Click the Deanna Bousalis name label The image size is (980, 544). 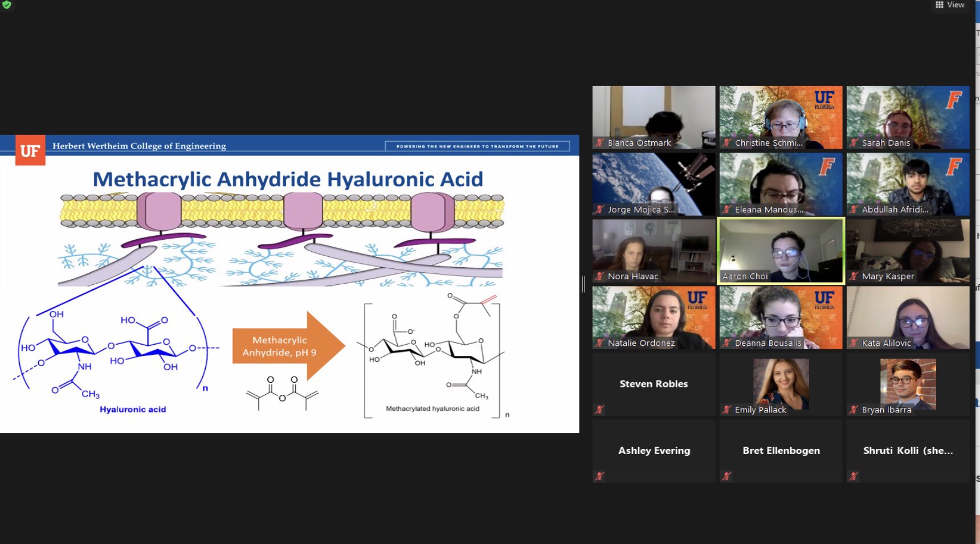click(767, 343)
